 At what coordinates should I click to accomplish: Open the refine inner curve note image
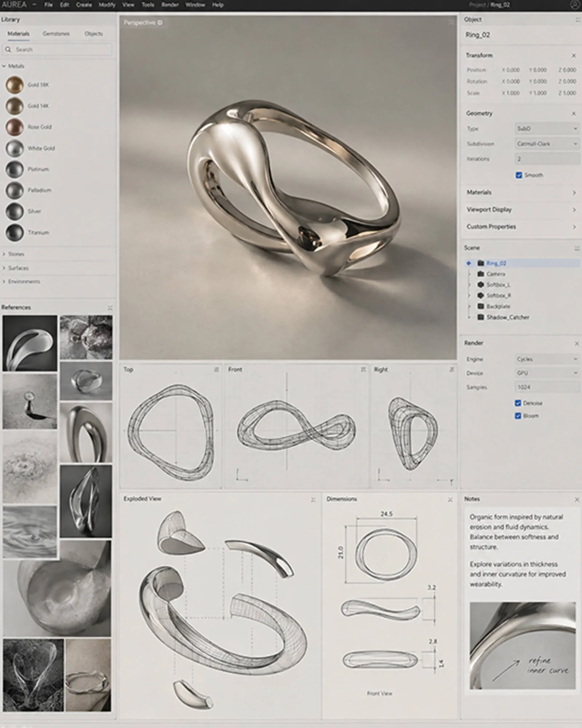tap(522, 645)
